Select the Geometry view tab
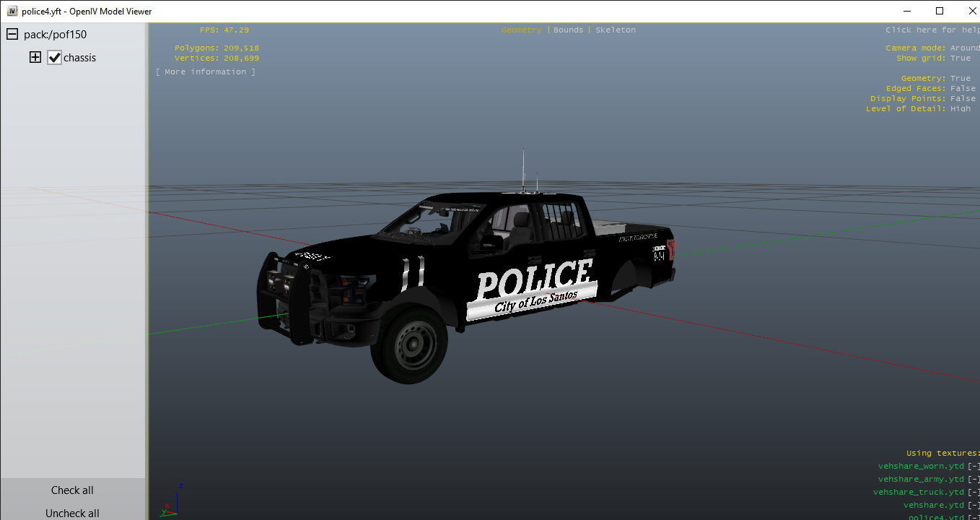Screen dimensions: 980x520 tap(522, 30)
